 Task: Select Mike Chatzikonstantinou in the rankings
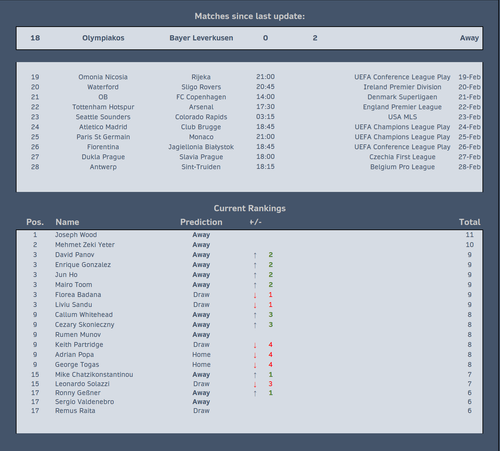tap(94, 375)
